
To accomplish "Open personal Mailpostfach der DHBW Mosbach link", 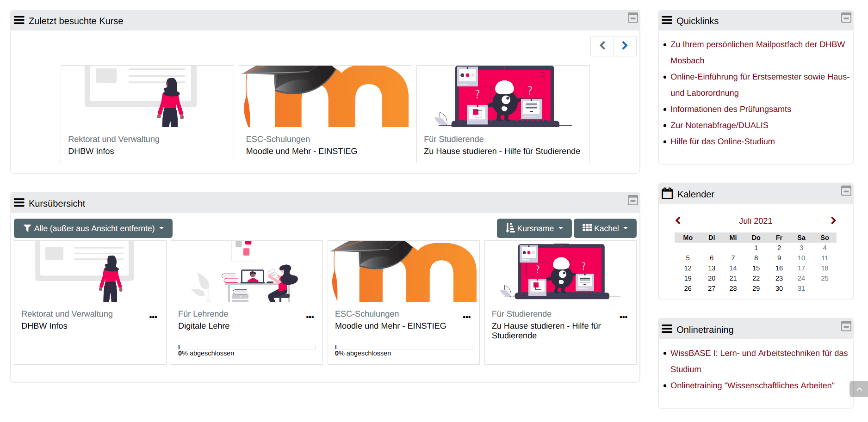I will pos(757,52).
